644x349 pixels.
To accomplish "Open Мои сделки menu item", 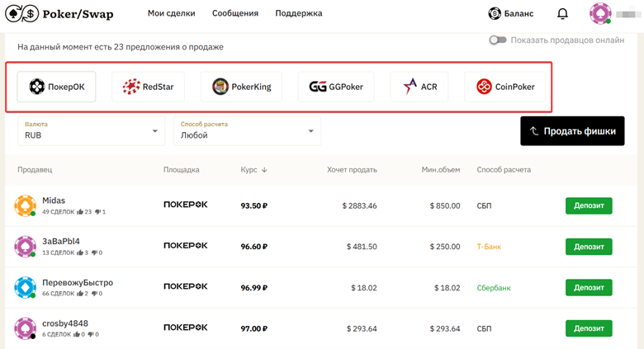I will pyautogui.click(x=170, y=14).
